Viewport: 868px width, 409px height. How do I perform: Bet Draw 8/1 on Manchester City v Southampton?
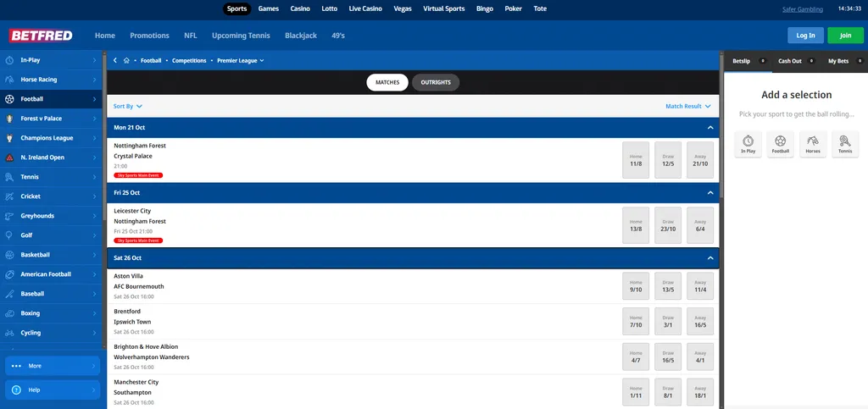[668, 392]
